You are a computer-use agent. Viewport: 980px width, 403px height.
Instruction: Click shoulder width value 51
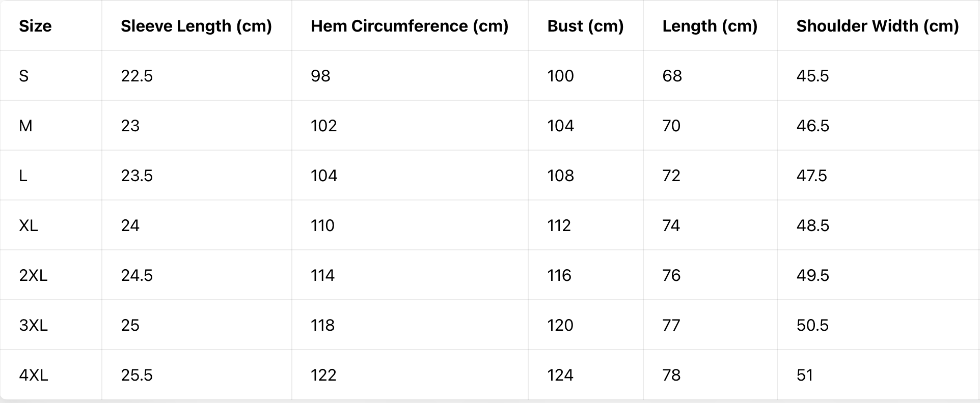tap(805, 375)
